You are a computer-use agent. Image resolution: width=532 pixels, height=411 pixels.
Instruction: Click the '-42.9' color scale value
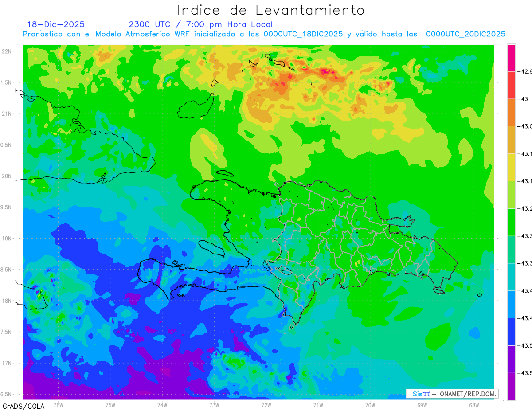(x=525, y=71)
